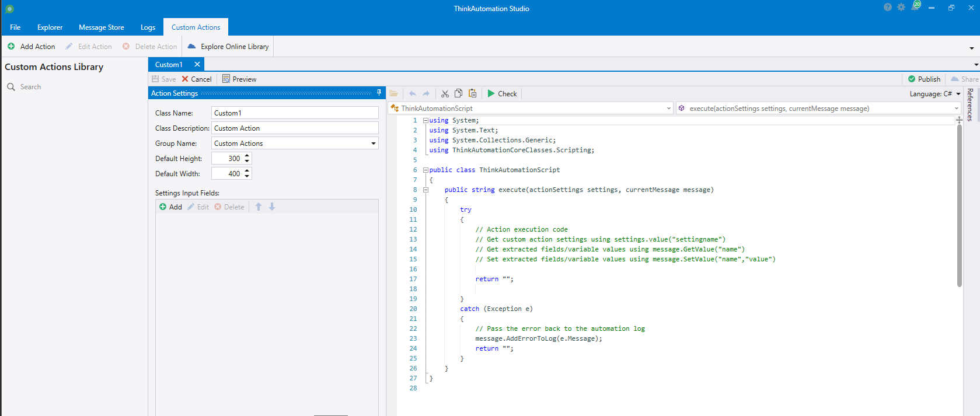Delete the selected settings input field

229,207
